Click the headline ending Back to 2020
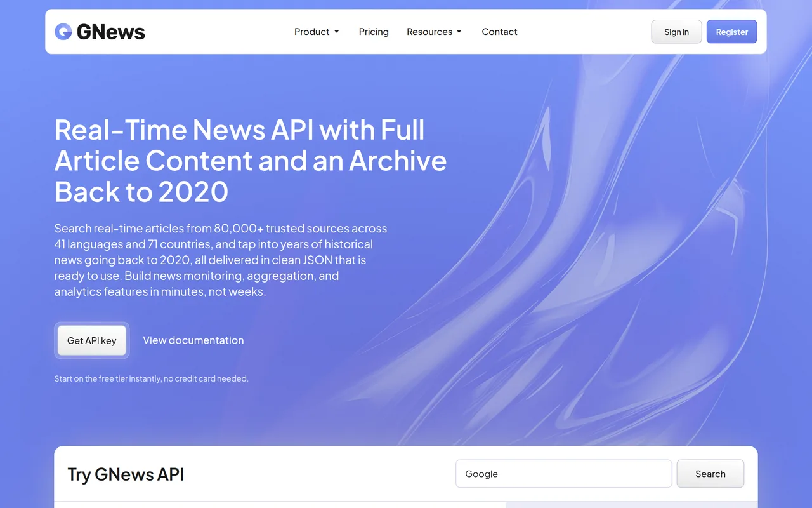 pyautogui.click(x=251, y=161)
